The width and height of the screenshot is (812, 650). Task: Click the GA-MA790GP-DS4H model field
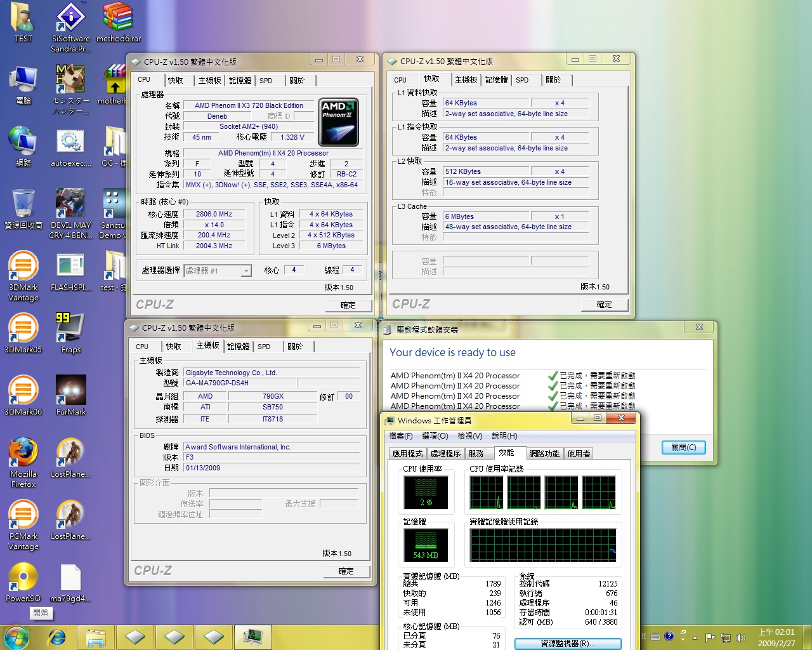click(x=240, y=383)
